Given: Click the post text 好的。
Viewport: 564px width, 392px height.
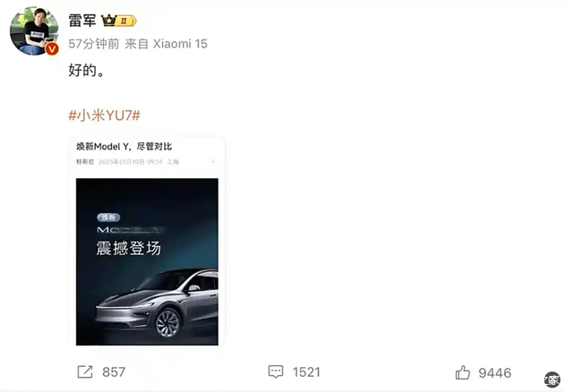Looking at the screenshot, I should (86, 70).
